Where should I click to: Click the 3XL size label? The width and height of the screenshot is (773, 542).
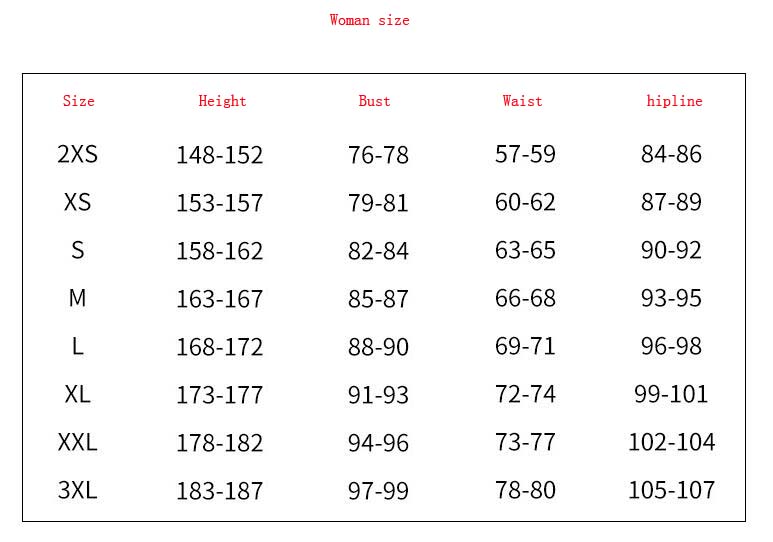tap(77, 490)
